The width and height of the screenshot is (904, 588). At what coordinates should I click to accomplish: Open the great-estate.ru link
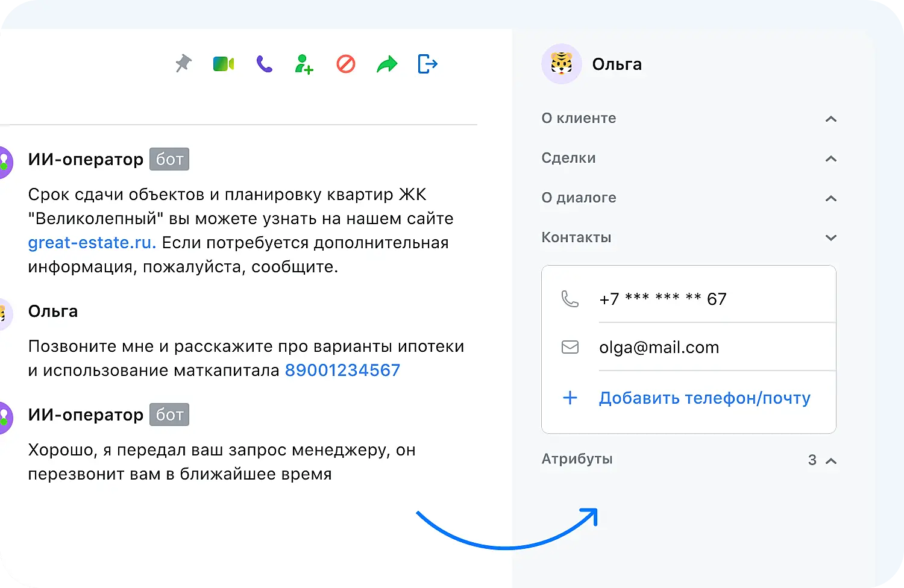(92, 243)
